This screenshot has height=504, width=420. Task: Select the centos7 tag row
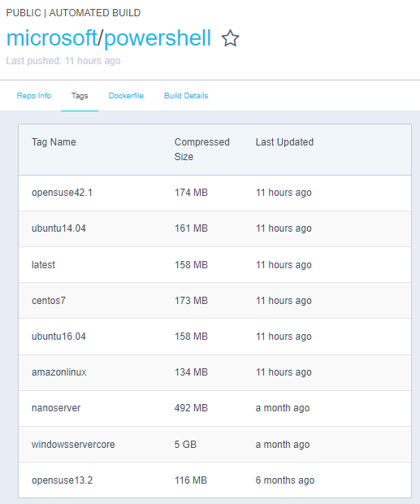coord(214,301)
